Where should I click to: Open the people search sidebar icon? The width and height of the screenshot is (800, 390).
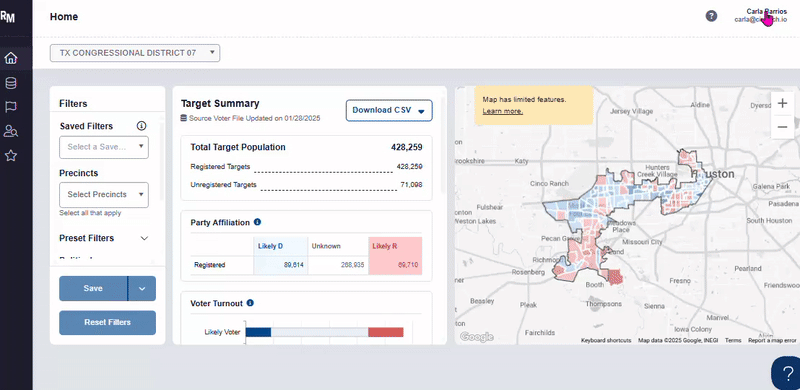[x=11, y=131]
